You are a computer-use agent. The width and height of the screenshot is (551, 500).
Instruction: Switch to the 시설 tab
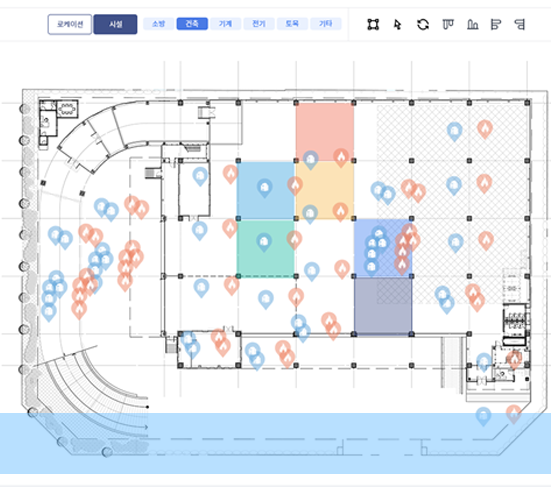(x=115, y=24)
